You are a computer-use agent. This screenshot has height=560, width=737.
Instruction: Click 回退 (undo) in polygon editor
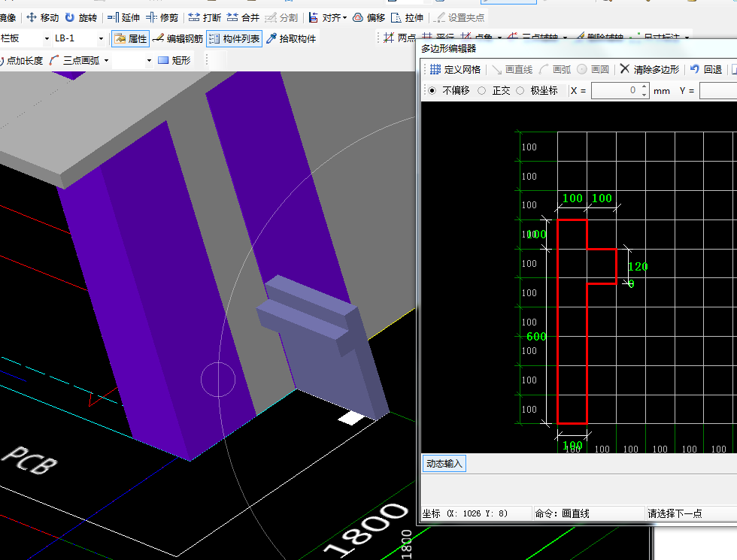click(x=706, y=69)
